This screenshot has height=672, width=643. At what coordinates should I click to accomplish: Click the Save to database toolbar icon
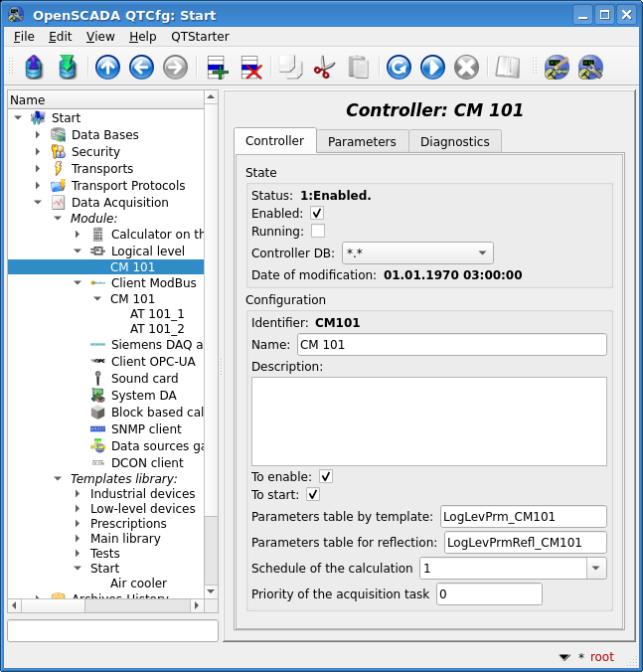click(68, 68)
